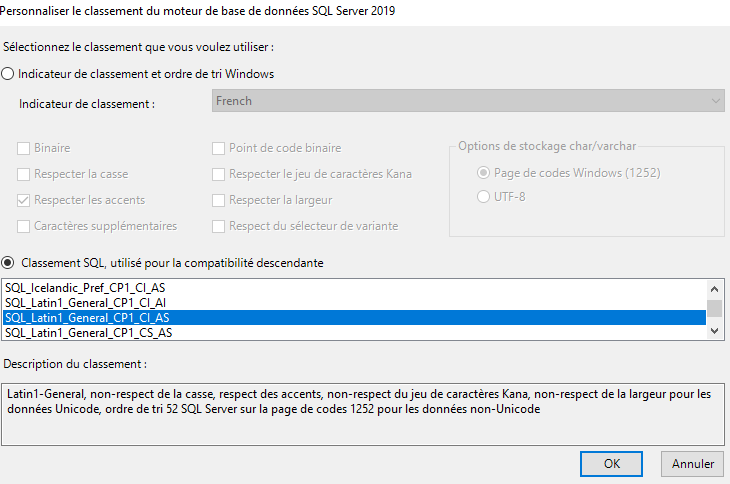Viewport: 730px width, 484px height.
Task: Enable Respect du sélecteur de variante
Action: (x=219, y=226)
